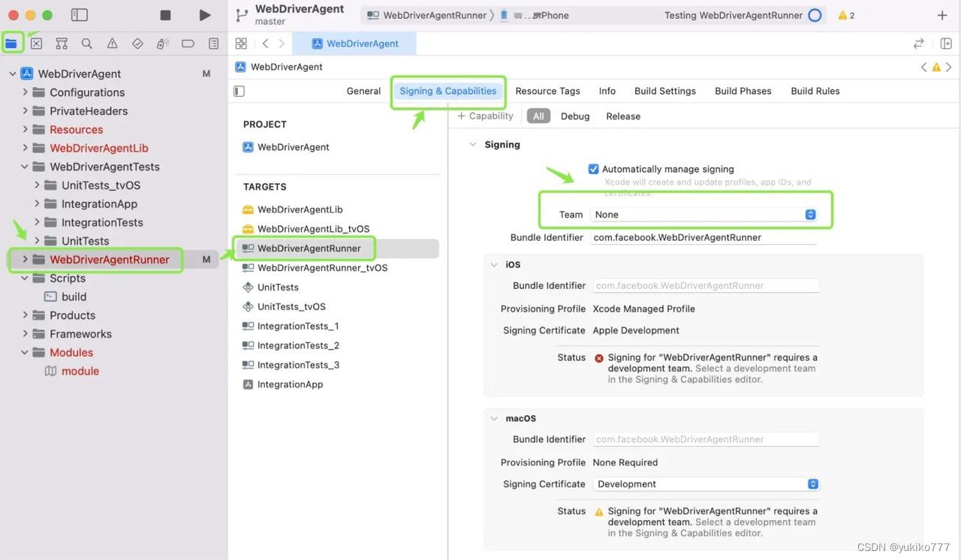Open the Issue navigator warning icon
The height and width of the screenshot is (560, 961).
click(112, 44)
